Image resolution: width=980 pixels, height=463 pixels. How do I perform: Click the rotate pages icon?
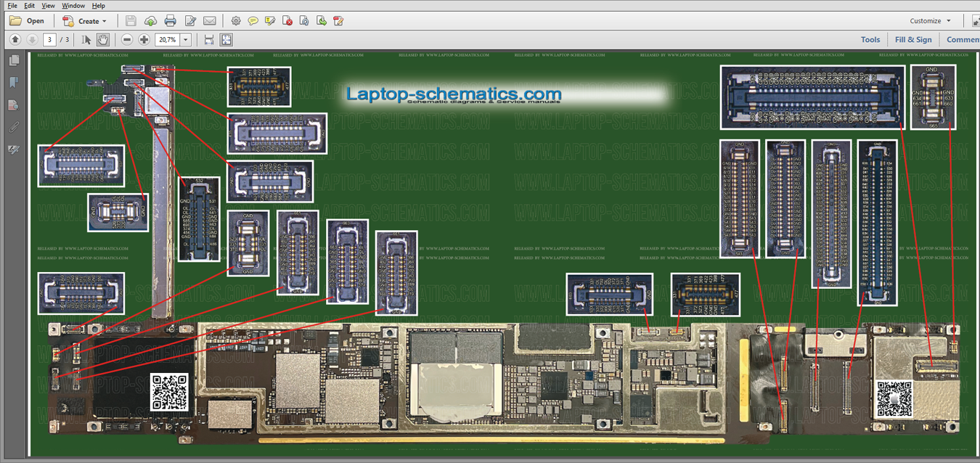coord(304,21)
